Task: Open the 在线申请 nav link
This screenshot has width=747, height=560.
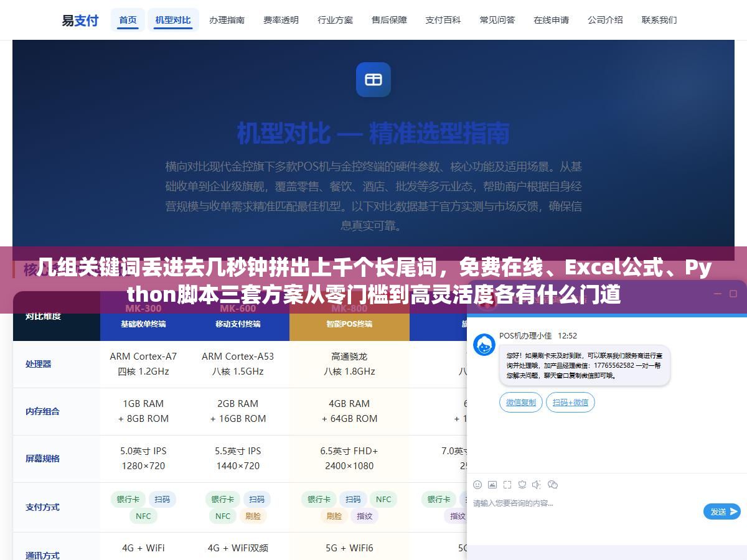Action: point(552,20)
